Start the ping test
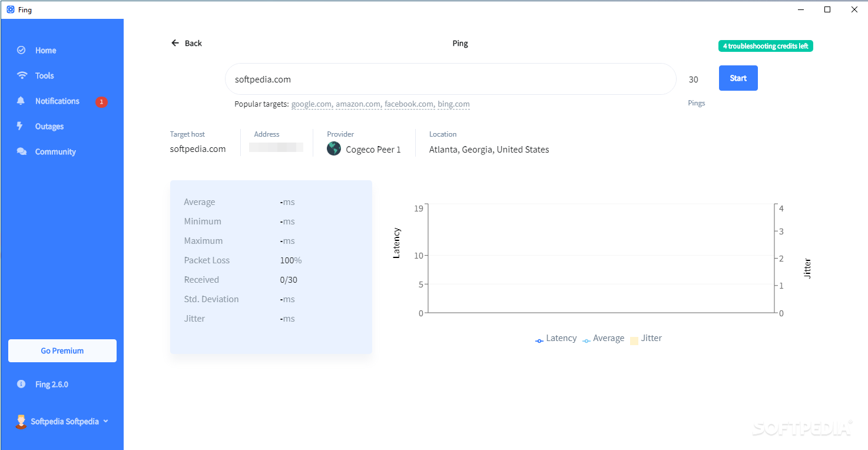The width and height of the screenshot is (868, 450). (x=738, y=78)
